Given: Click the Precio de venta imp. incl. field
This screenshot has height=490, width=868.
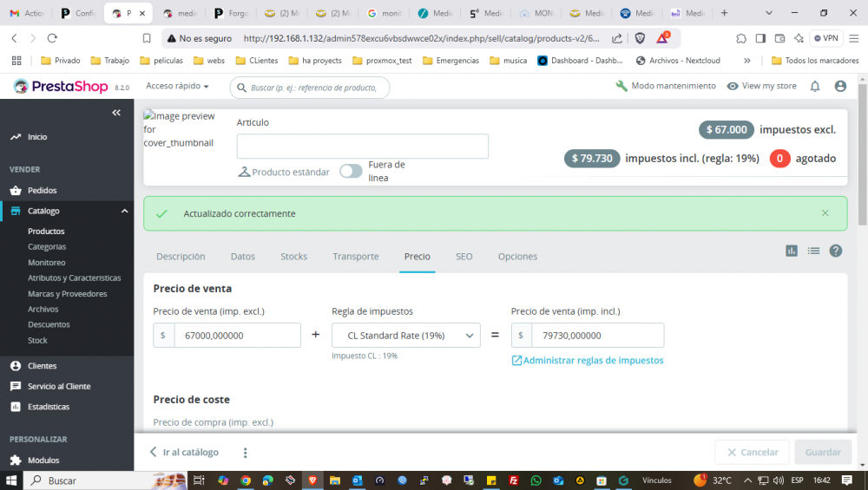Looking at the screenshot, I should pos(597,335).
